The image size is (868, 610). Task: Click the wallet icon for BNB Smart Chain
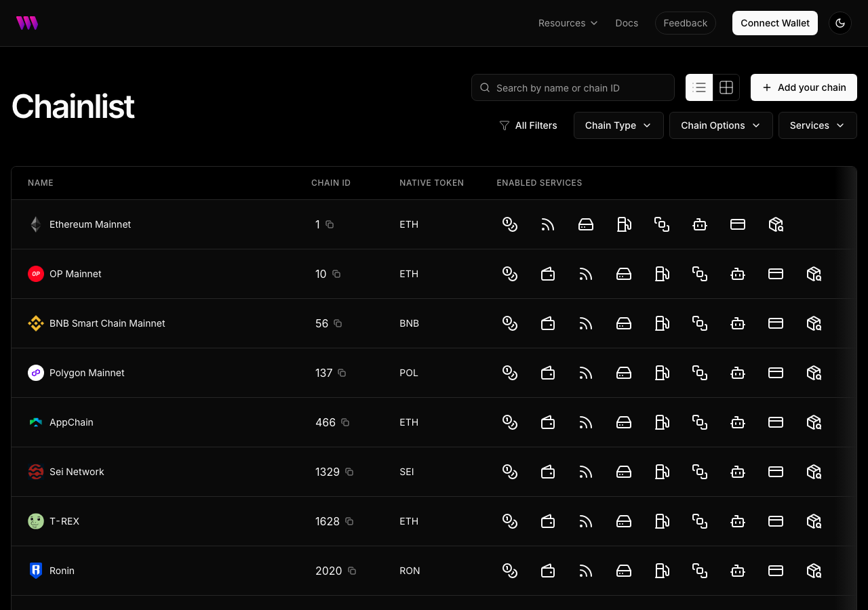coord(548,323)
